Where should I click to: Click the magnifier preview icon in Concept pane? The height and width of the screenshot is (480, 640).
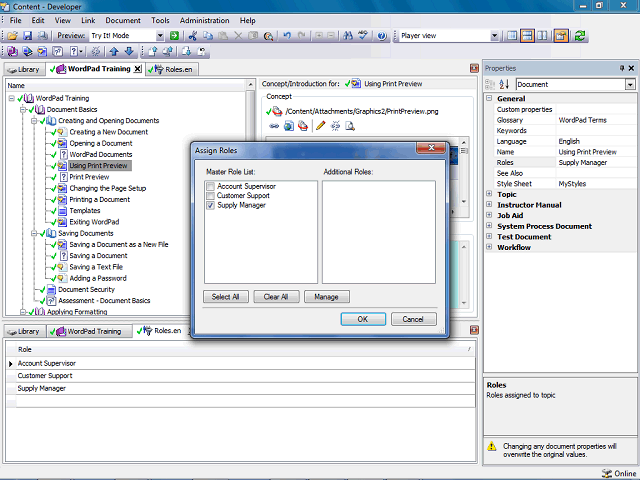pos(350,126)
